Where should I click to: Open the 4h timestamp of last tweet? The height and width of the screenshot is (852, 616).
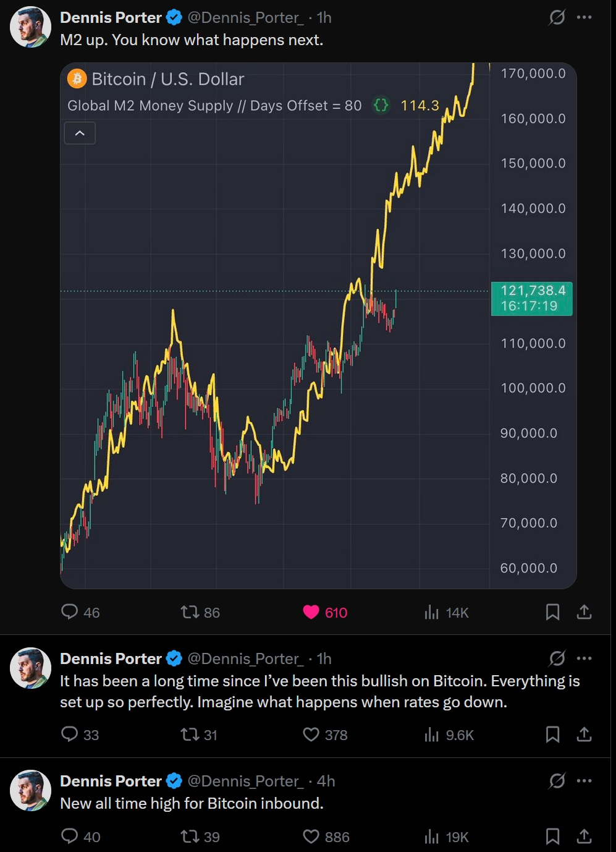326,781
